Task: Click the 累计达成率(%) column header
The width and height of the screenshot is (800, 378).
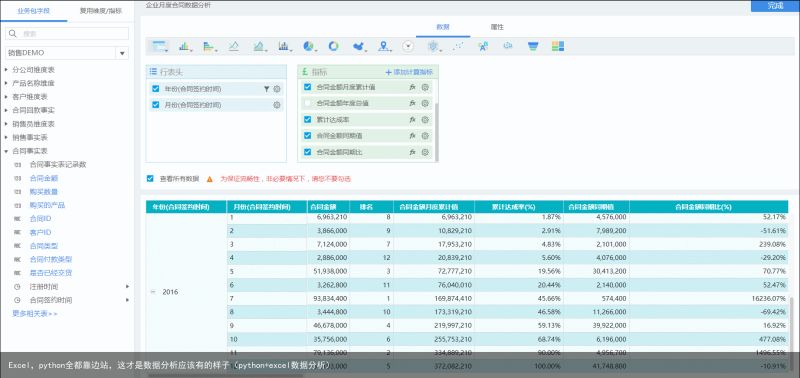Action: (519, 207)
